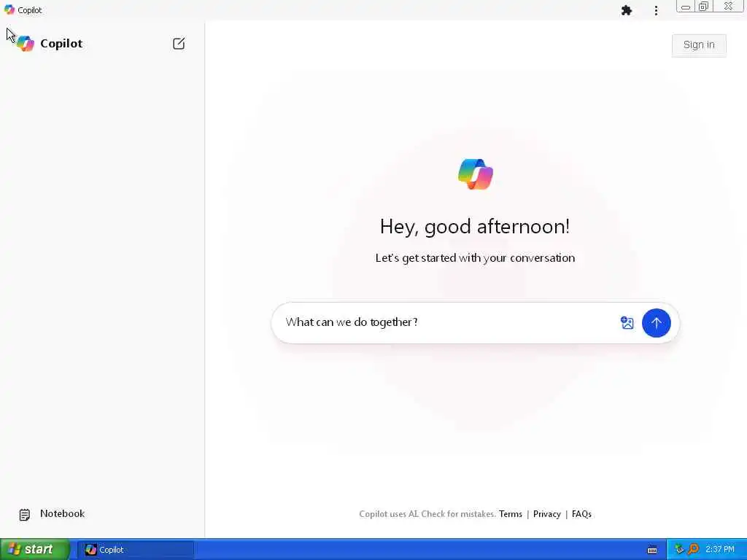Click the keyboard icon in taskbar
This screenshot has height=560, width=747.
652,550
